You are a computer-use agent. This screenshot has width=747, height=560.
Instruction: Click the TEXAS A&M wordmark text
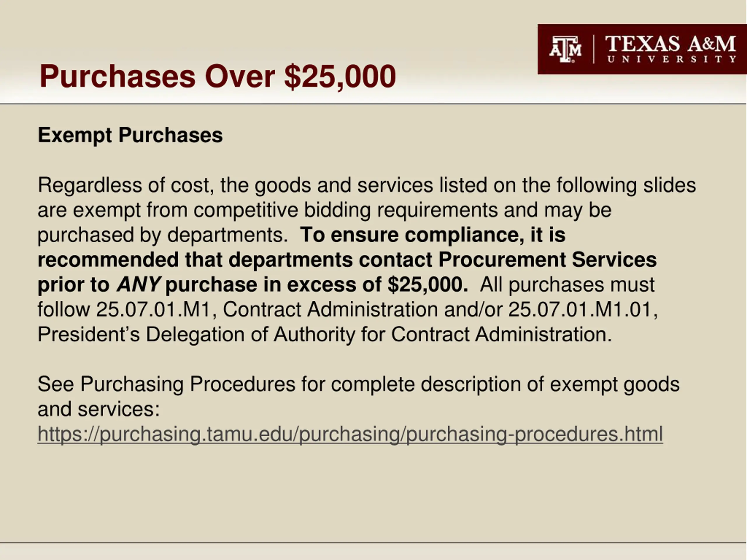tap(671, 44)
